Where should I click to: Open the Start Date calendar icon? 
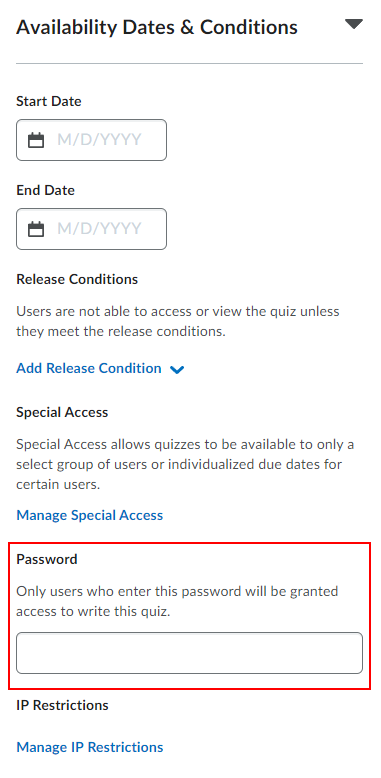click(x=36, y=140)
